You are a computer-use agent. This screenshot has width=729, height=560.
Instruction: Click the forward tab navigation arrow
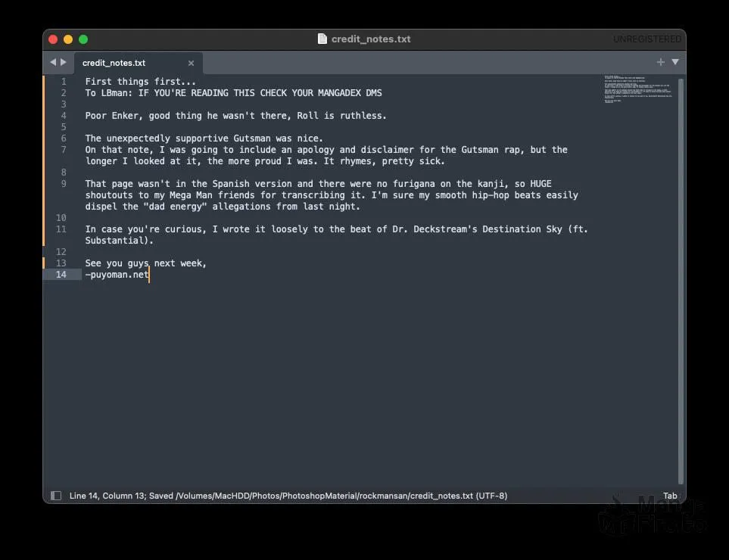(x=64, y=62)
